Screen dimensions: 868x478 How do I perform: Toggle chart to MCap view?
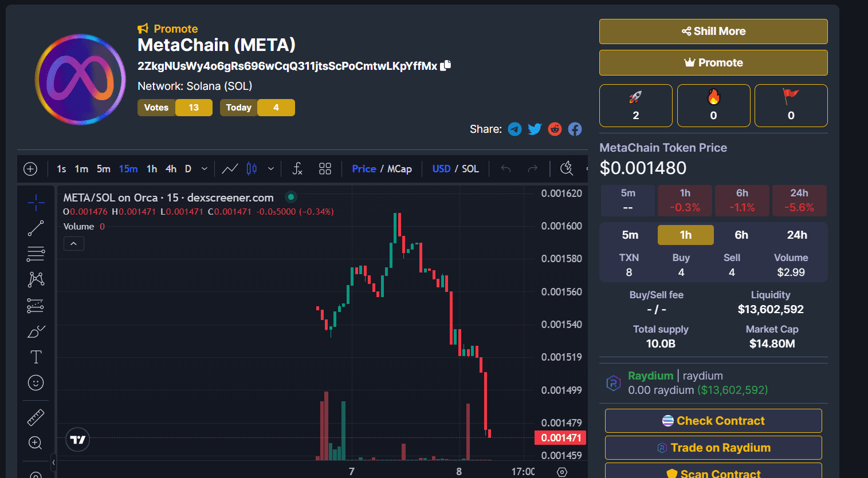tap(399, 169)
